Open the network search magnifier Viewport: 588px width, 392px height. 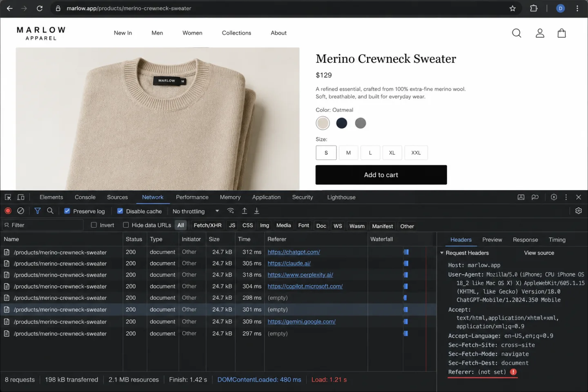tap(50, 211)
